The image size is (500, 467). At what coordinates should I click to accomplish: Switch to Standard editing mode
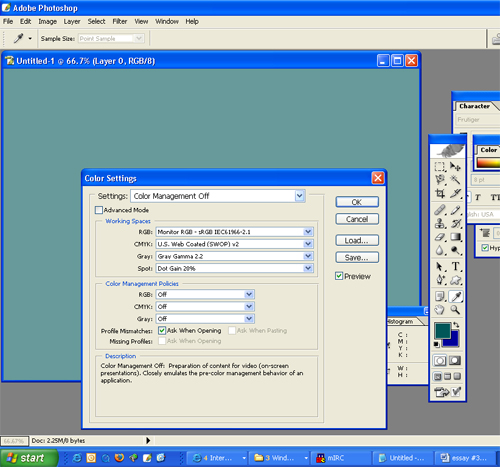click(440, 361)
